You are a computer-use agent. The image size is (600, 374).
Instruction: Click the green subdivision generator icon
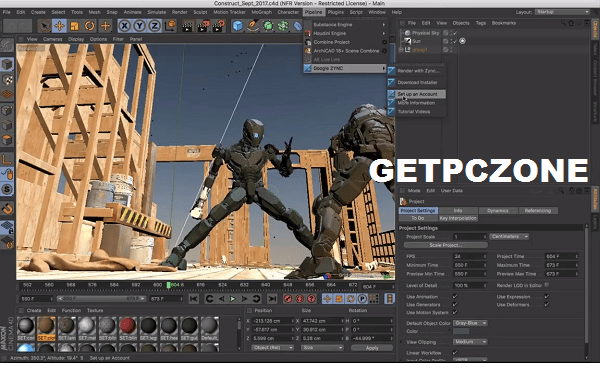click(x=268, y=26)
